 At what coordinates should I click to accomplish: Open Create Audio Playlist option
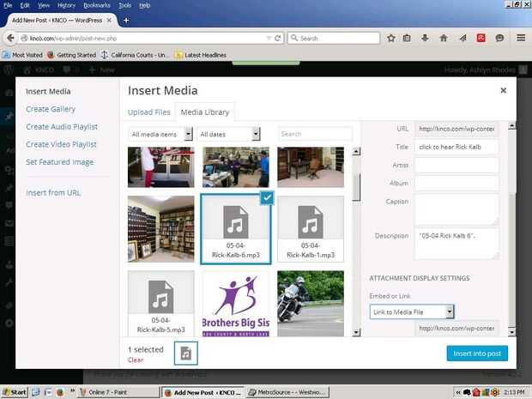(x=62, y=126)
